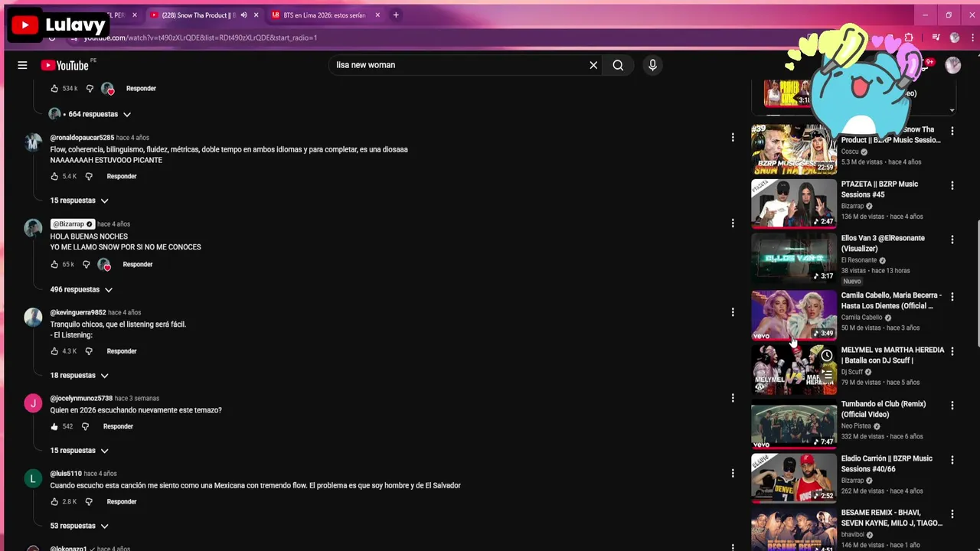Viewport: 980px width, 551px height.
Task: Like the comment by @luis5110
Action: point(54,502)
